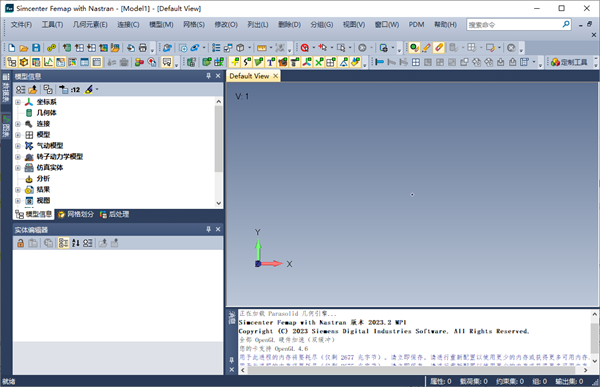Click the four-pane grid layout icon
The height and width of the screenshot is (387, 600).
click(x=416, y=62)
